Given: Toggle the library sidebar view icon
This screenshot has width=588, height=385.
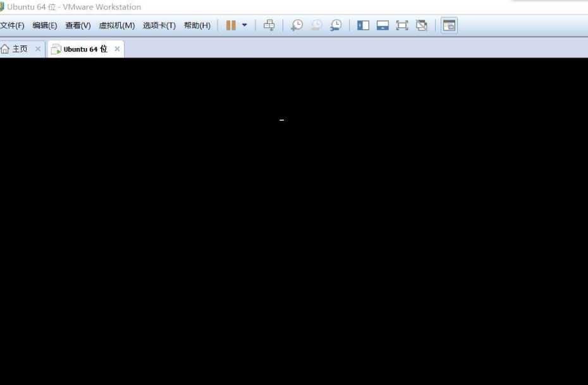Looking at the screenshot, I should coord(363,25).
